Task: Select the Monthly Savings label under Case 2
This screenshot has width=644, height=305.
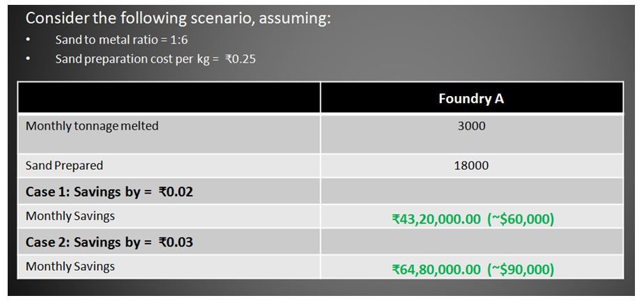Action: pos(70,267)
